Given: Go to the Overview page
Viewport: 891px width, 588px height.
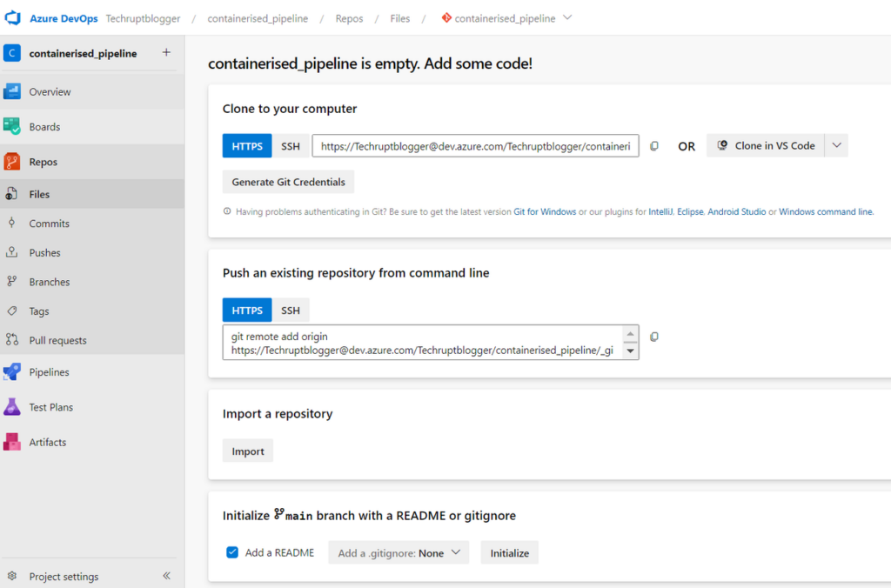Looking at the screenshot, I should [x=50, y=91].
